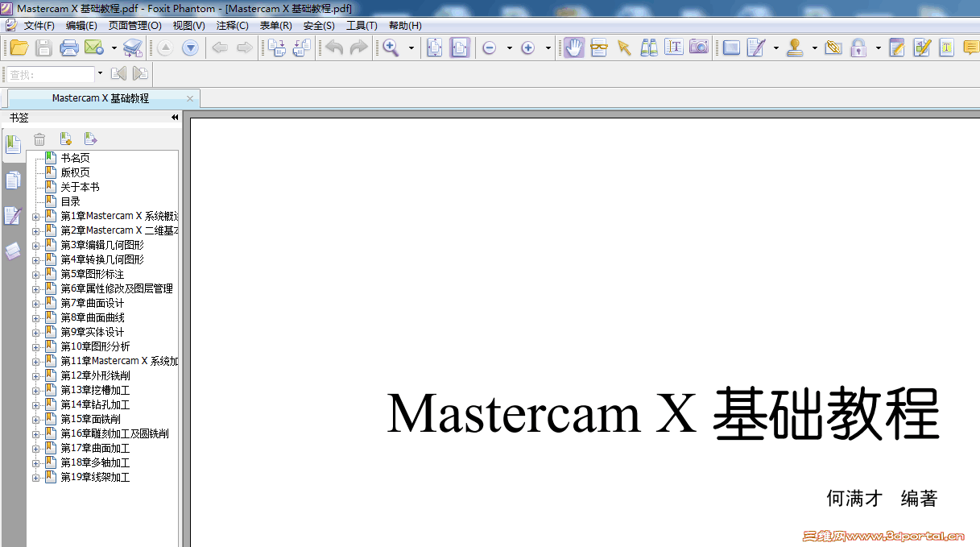
Task: Expand the 第7章曲面设计 bookmark node
Action: (35, 304)
